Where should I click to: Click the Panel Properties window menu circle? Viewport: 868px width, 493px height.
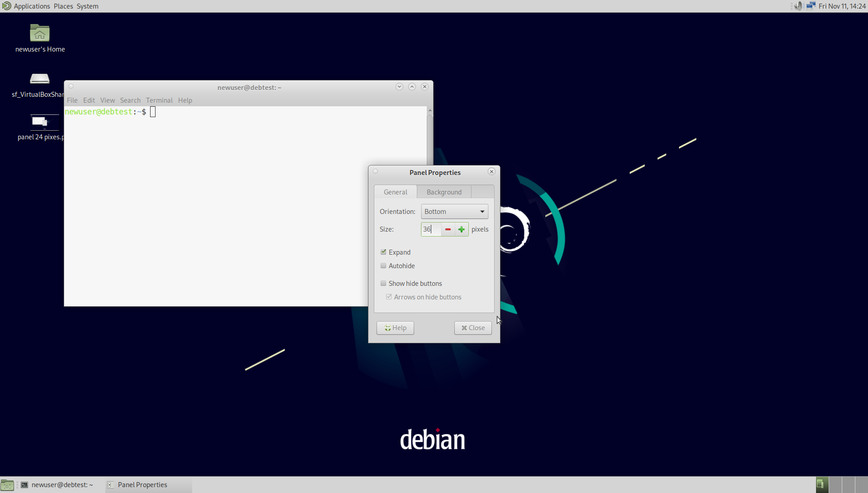pos(375,171)
